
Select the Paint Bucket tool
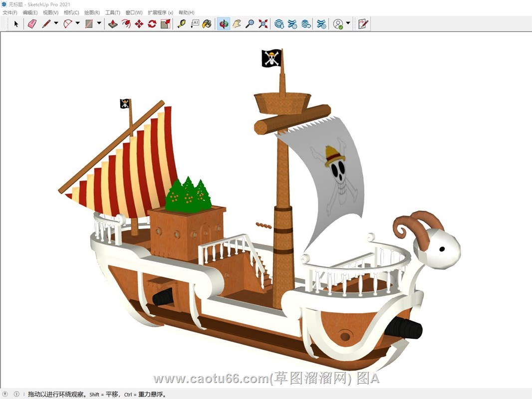tap(207, 24)
